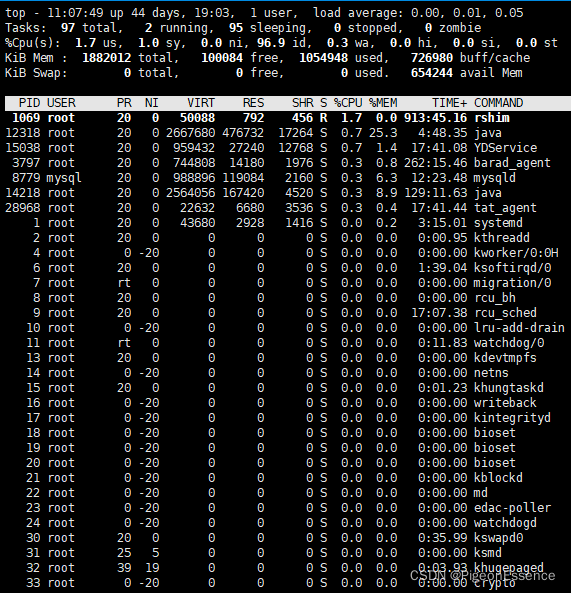This screenshot has width=571, height=593.
Task: Click the TIME+ column header
Action: [x=450, y=103]
